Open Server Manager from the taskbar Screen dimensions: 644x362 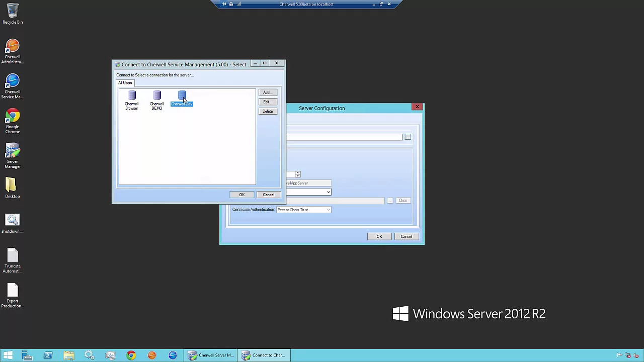[27, 355]
